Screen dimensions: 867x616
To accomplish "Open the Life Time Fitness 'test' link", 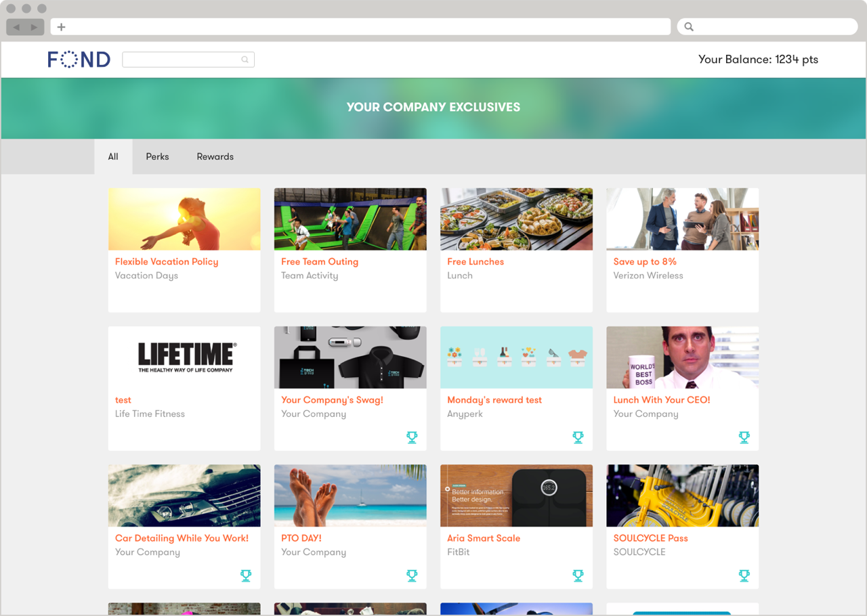I will pyautogui.click(x=123, y=399).
